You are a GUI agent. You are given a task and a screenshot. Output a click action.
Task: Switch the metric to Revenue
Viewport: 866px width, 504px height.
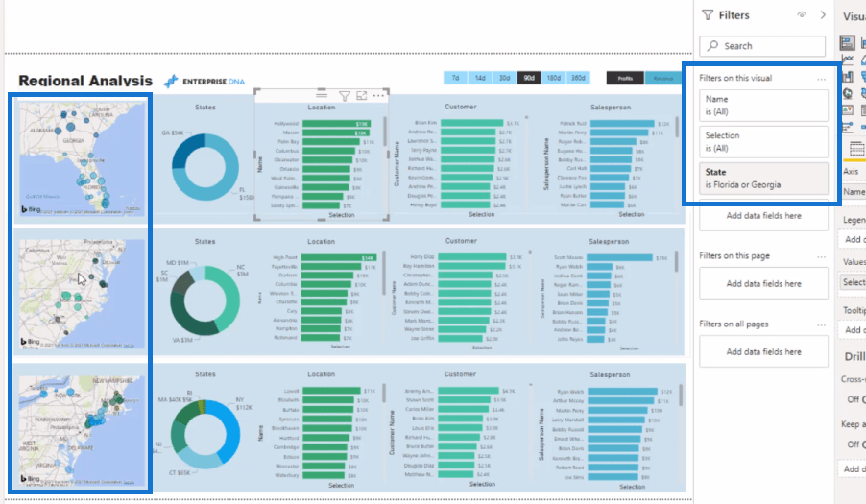coord(662,78)
